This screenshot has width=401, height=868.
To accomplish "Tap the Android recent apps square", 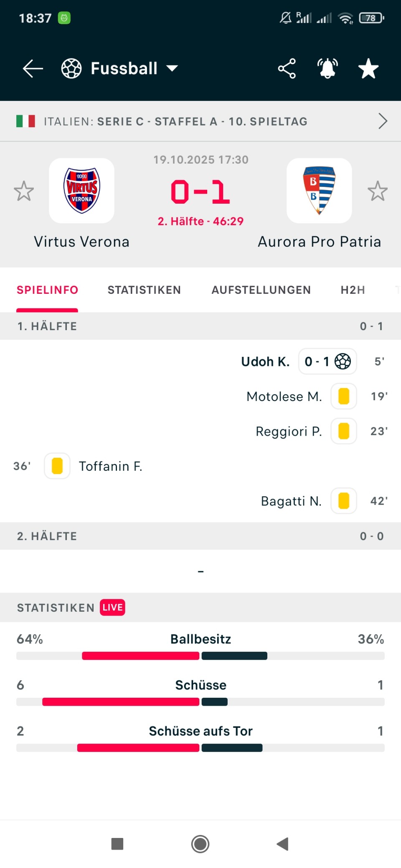I will [x=117, y=844].
